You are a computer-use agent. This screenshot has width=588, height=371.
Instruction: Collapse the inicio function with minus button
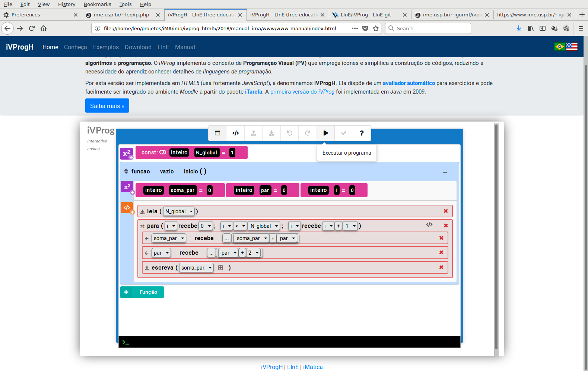pos(445,172)
